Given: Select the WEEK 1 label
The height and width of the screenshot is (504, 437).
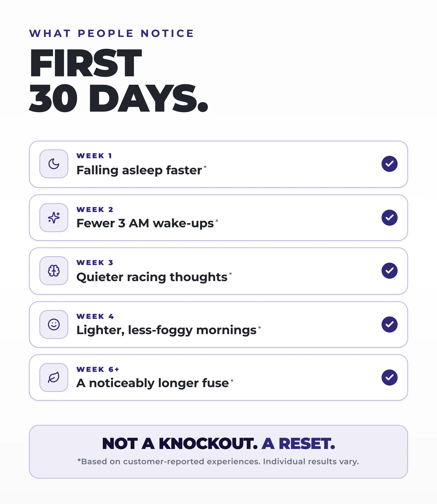Looking at the screenshot, I should [94, 156].
